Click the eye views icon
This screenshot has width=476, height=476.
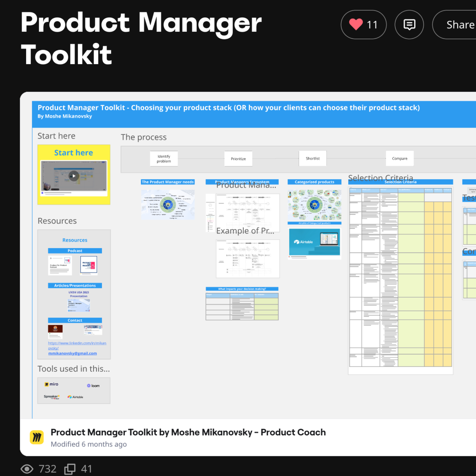coord(27,469)
